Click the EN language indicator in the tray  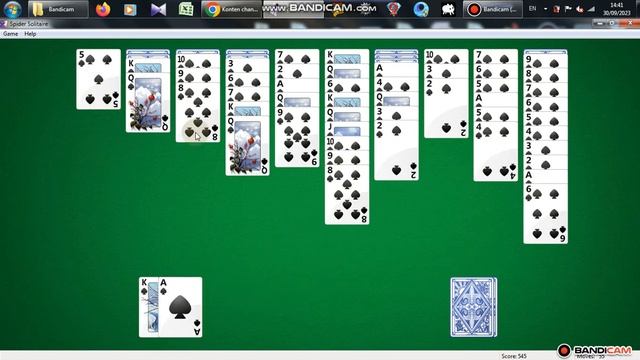(x=532, y=9)
